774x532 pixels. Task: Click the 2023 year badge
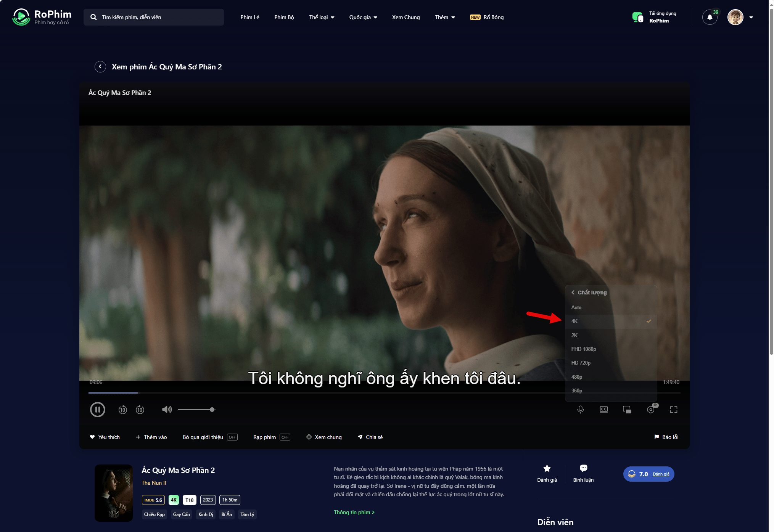click(208, 500)
